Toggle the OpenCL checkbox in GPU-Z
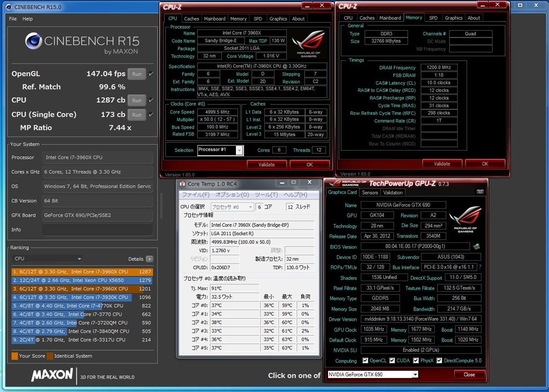Image resolution: width=549 pixels, height=392 pixels. (x=365, y=360)
